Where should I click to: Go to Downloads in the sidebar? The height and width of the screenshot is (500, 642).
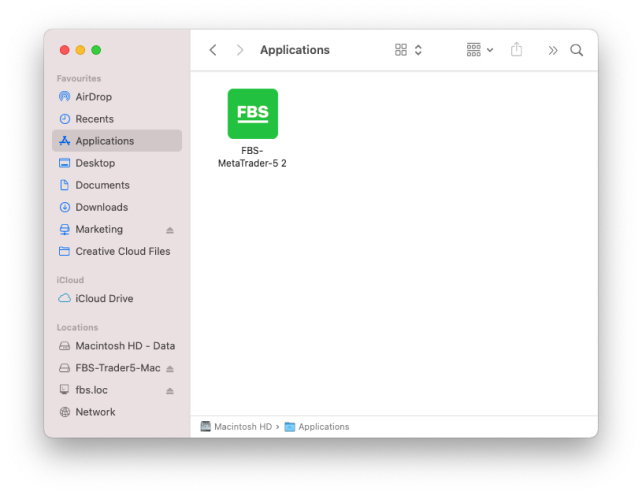coord(117,207)
